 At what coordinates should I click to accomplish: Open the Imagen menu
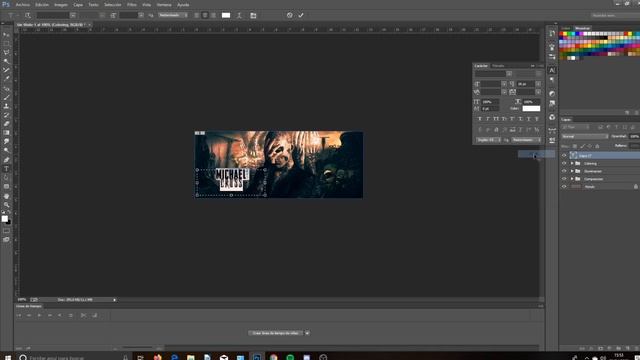tap(61, 5)
